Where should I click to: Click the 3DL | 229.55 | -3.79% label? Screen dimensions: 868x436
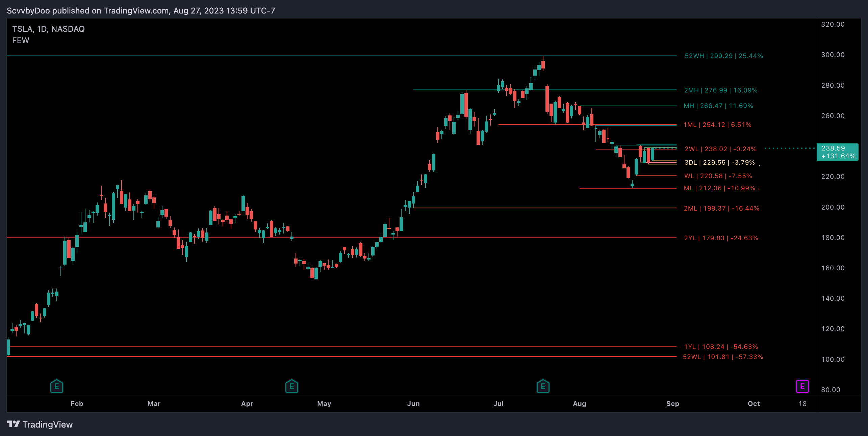pos(719,163)
